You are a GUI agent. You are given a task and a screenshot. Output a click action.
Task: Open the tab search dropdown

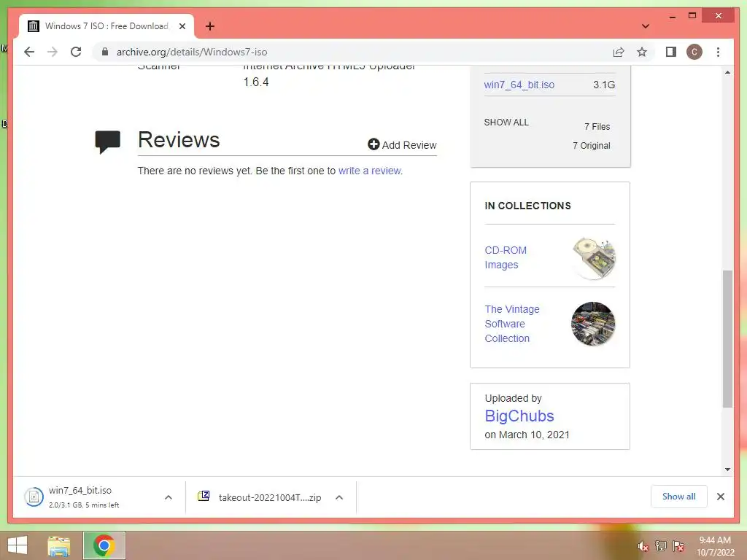click(x=645, y=26)
